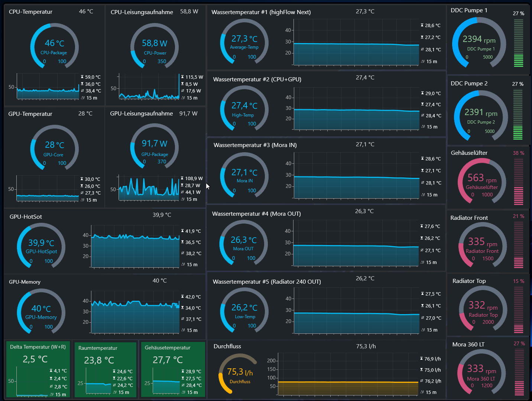This screenshot has height=401, width=532.
Task: Select the Wassertemperatur #4 (Mora OUT) title
Action: pos(256,213)
